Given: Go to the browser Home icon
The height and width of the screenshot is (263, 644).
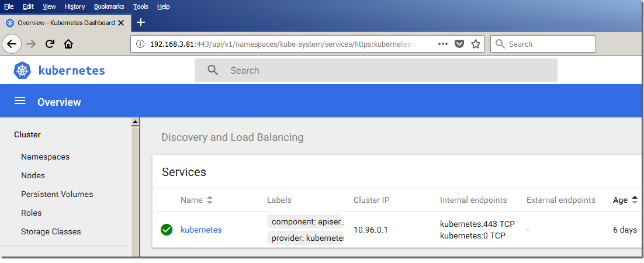Looking at the screenshot, I should point(68,44).
